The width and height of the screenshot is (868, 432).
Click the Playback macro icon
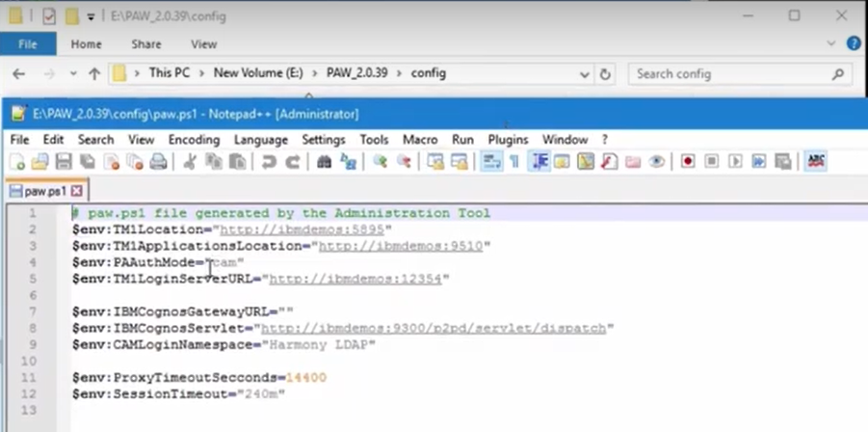pyautogui.click(x=735, y=162)
